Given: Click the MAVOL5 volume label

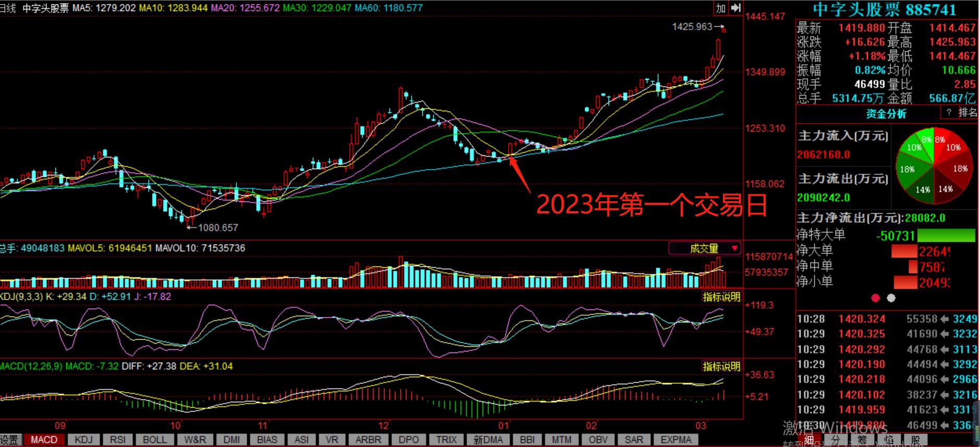Looking at the screenshot, I should coord(110,248).
